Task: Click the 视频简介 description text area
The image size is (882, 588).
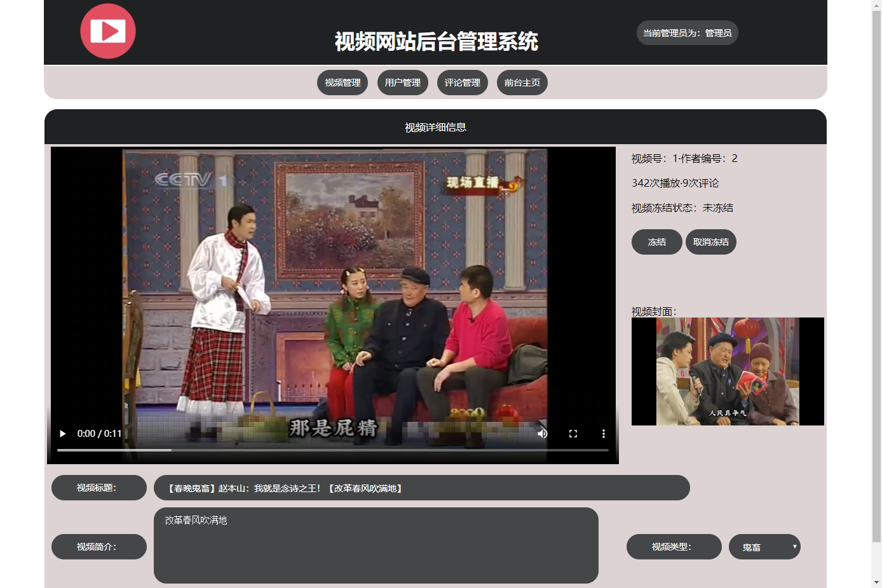Action: click(x=376, y=545)
